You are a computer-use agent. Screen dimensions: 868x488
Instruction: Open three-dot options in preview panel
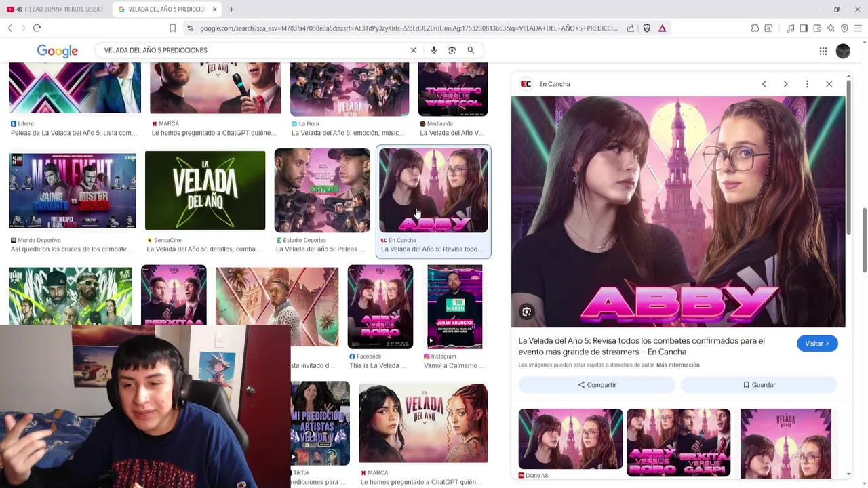[x=807, y=84]
